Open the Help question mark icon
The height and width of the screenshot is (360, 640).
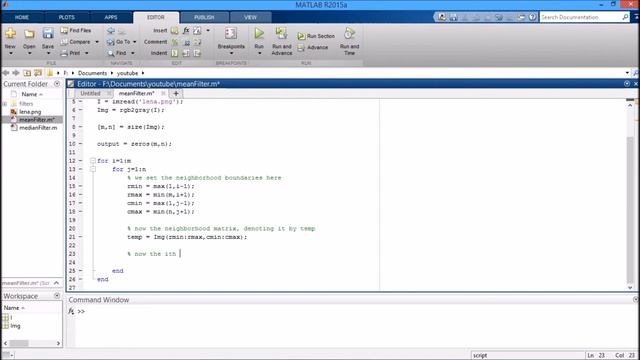coord(532,17)
